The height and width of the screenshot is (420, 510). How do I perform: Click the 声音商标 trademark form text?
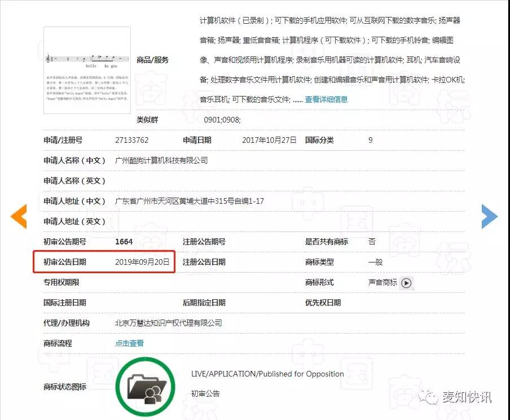tap(382, 282)
